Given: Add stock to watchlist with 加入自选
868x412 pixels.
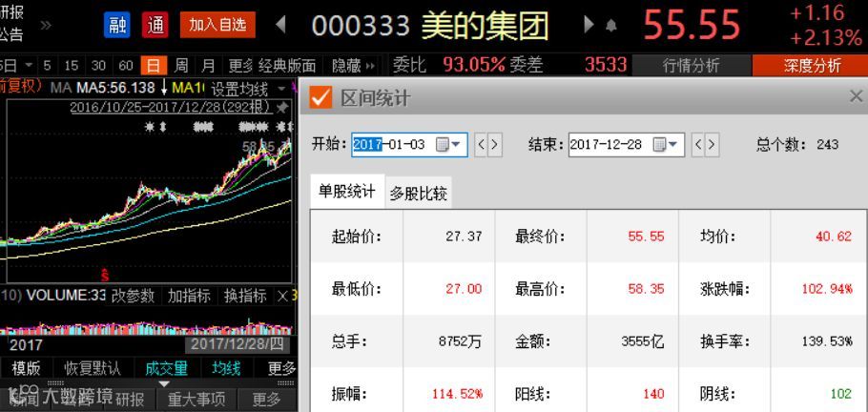Looking at the screenshot, I should pos(217,25).
